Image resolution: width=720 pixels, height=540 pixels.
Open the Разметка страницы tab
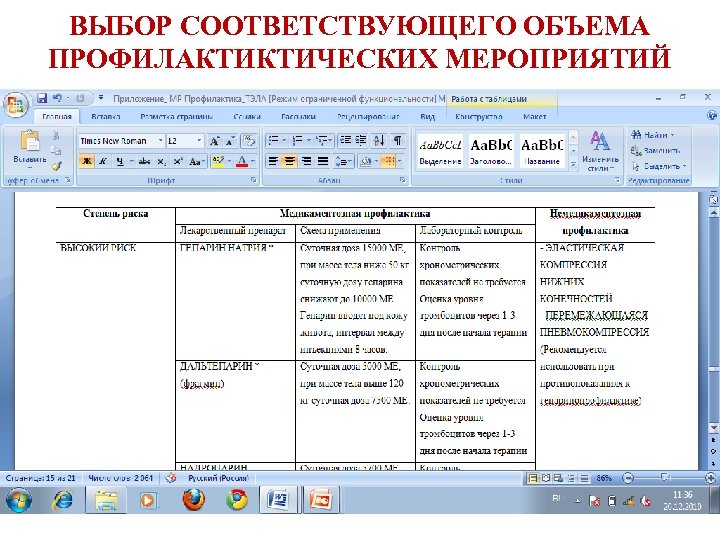tap(176, 117)
